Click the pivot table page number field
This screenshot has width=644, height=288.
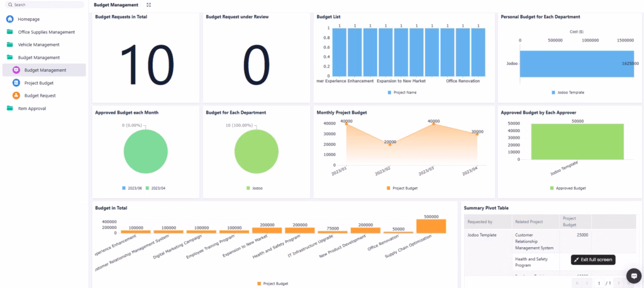(599, 283)
